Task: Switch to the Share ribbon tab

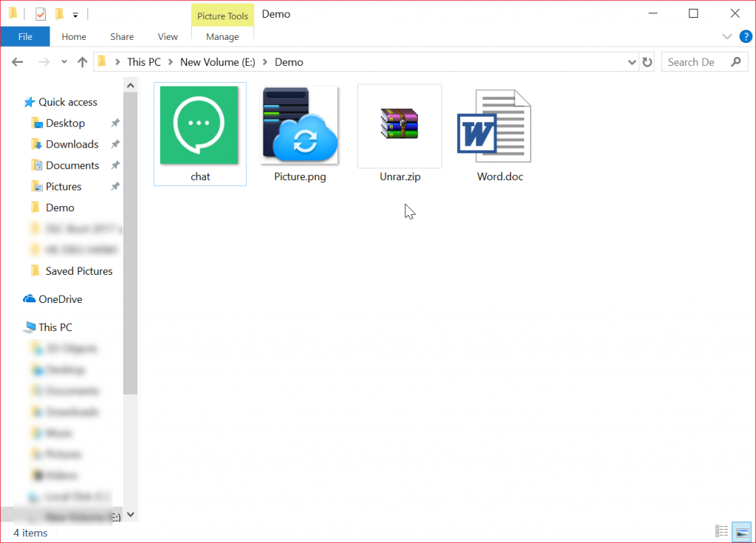Action: tap(121, 36)
